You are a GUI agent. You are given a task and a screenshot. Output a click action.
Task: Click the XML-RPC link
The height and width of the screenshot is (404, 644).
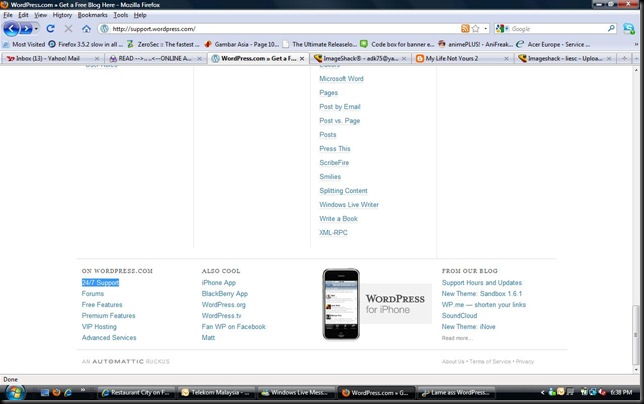333,232
